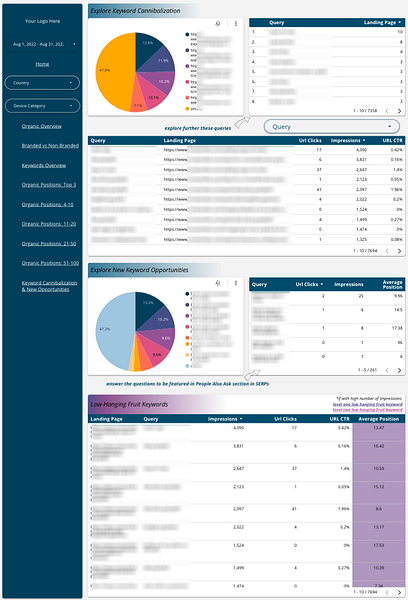This screenshot has height=600, width=408.
Task: Sort by Url Clicks in new opportunities table
Action: pyautogui.click(x=309, y=284)
